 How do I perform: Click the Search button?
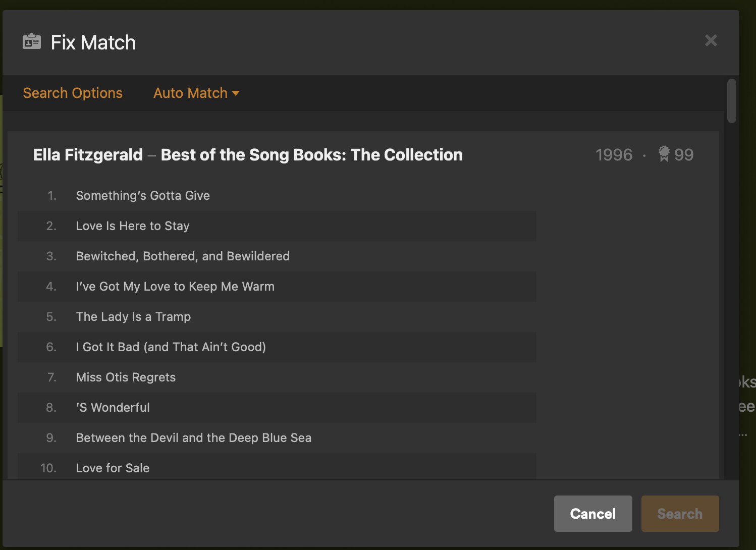680,514
